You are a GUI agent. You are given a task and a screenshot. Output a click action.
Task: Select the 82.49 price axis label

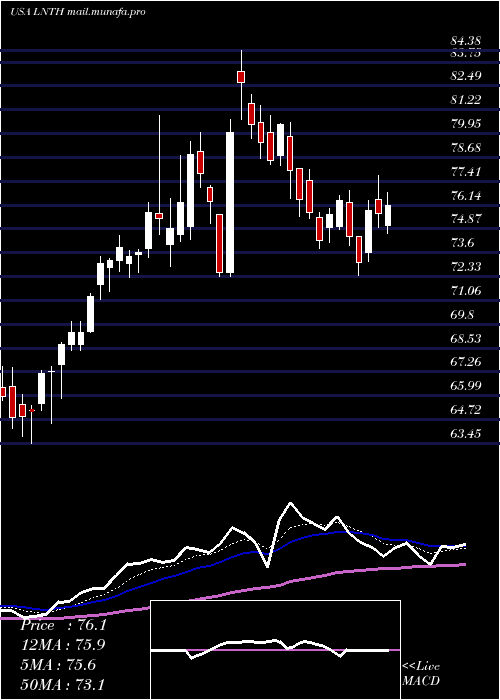tap(466, 76)
